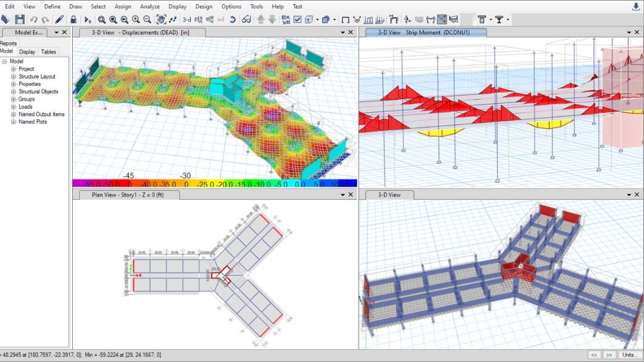Viewport: 644px width, 362px height.
Task: Expand the Structure Layout tree node
Action: 14,76
